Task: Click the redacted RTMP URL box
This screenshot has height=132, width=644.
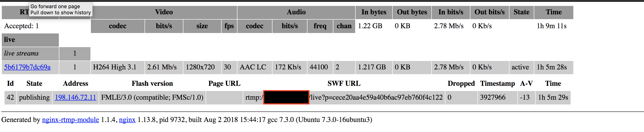Action: click(286, 97)
